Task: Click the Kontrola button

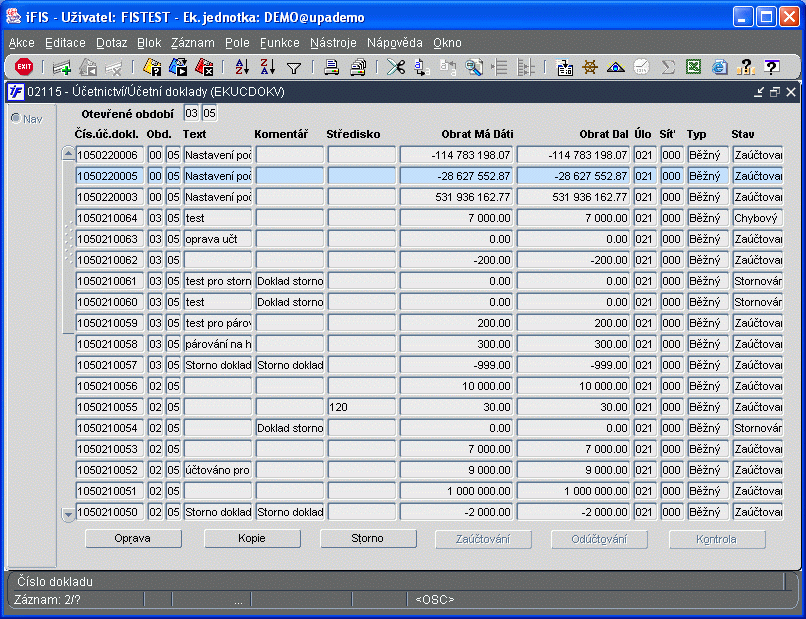Action: (717, 539)
